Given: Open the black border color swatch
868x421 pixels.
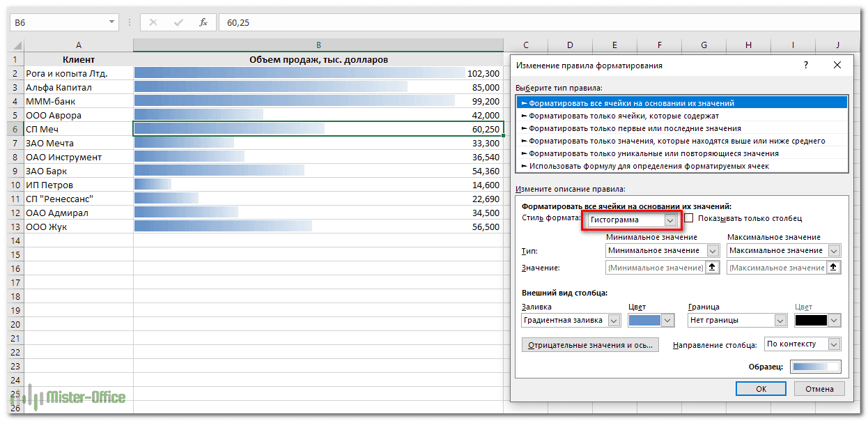Looking at the screenshot, I should pos(811,321).
